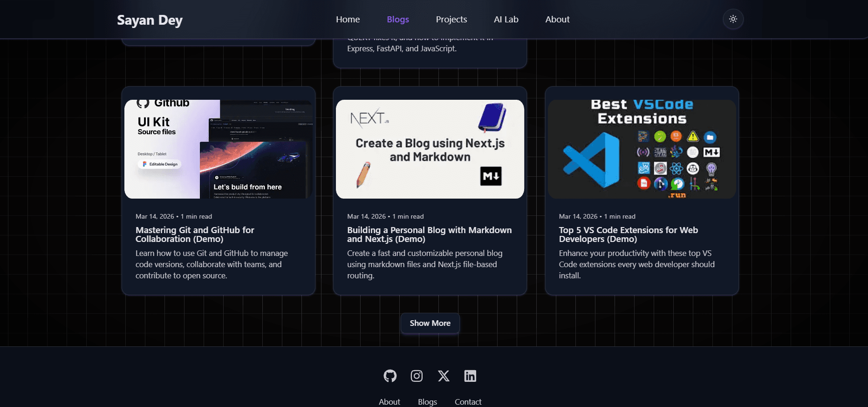Click the footer Blogs link
The image size is (868, 407).
427,402
